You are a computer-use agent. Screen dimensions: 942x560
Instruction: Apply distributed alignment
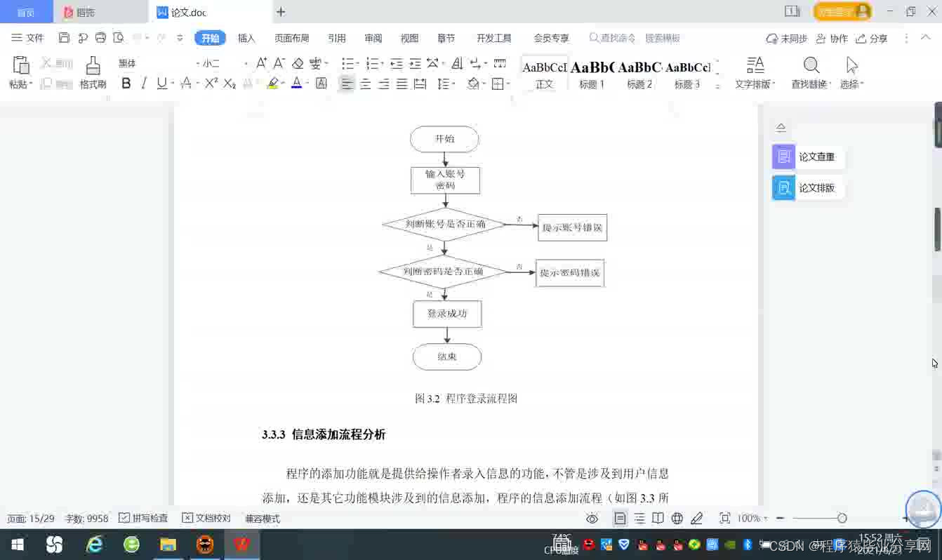point(420,84)
